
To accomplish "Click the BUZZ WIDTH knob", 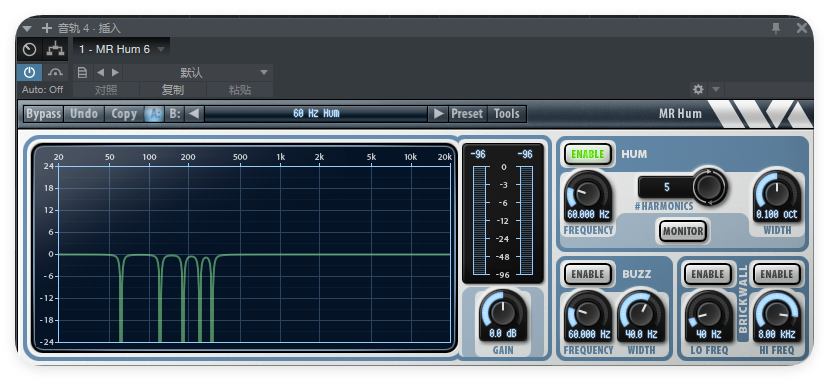I will (641, 313).
